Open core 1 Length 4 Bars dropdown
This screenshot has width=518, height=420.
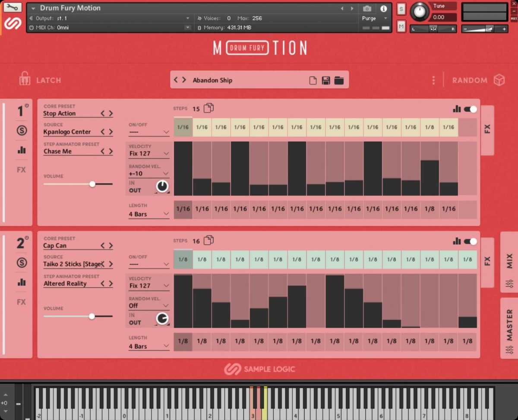click(149, 214)
